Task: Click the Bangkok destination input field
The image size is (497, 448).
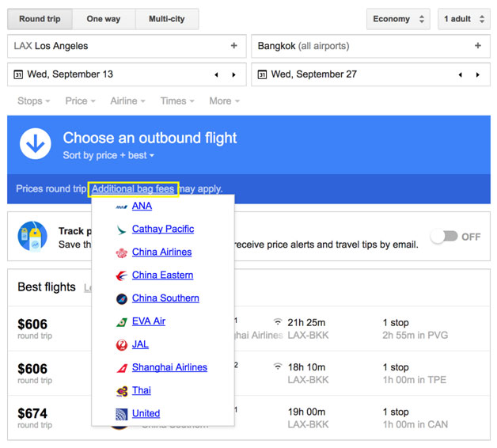Action: (x=370, y=46)
